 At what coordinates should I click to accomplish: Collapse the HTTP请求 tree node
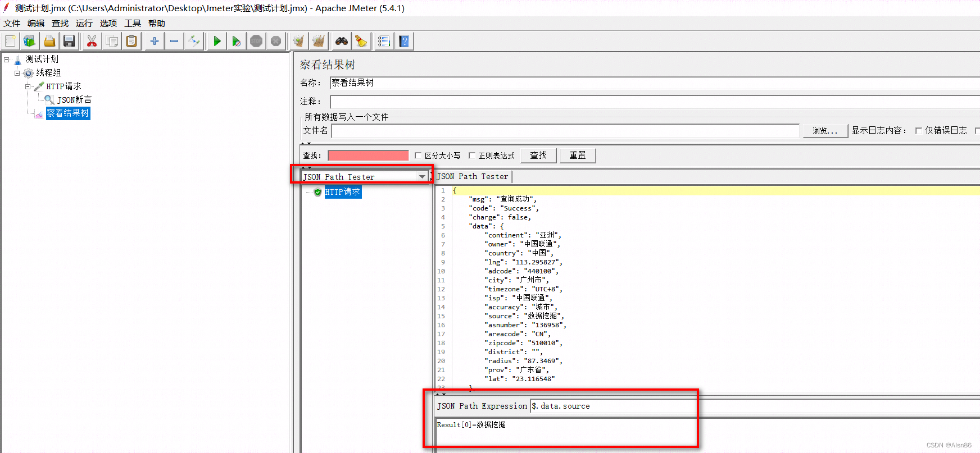tap(28, 86)
